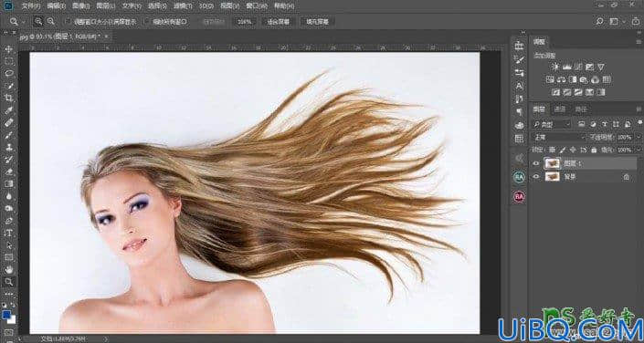This screenshot has height=343, width=644.
Task: Select the Pen tool
Action: [8, 221]
